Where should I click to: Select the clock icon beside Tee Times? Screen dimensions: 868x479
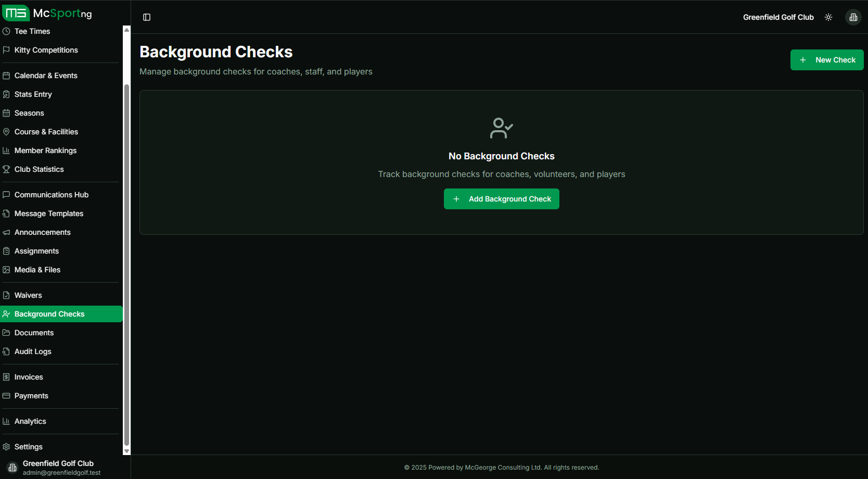pyautogui.click(x=6, y=31)
